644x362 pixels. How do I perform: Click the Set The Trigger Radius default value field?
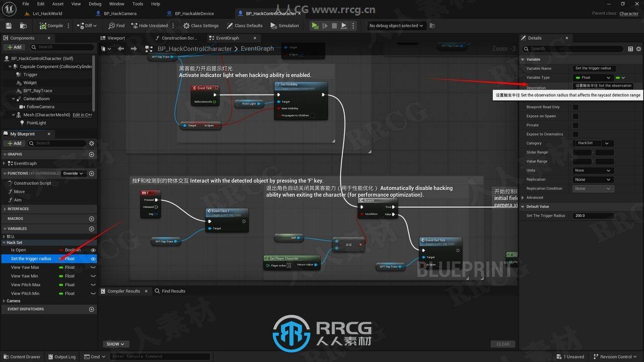point(594,216)
